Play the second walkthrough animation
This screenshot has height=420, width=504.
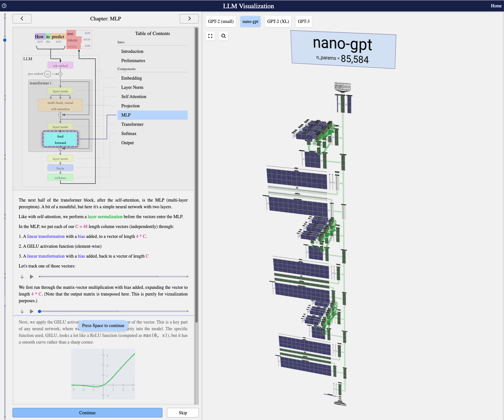(x=32, y=311)
